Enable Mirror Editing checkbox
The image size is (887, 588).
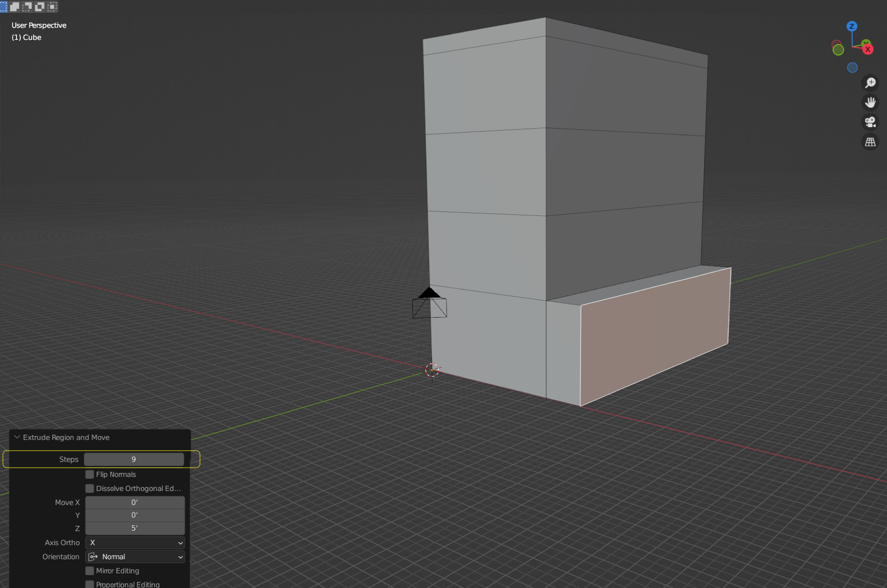tap(90, 571)
